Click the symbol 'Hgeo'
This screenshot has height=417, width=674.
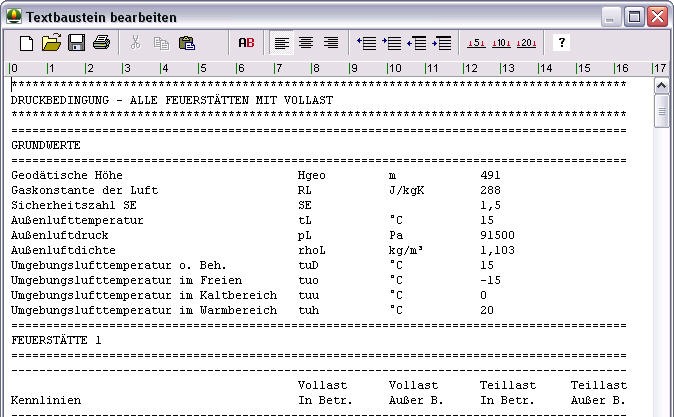[x=312, y=176]
